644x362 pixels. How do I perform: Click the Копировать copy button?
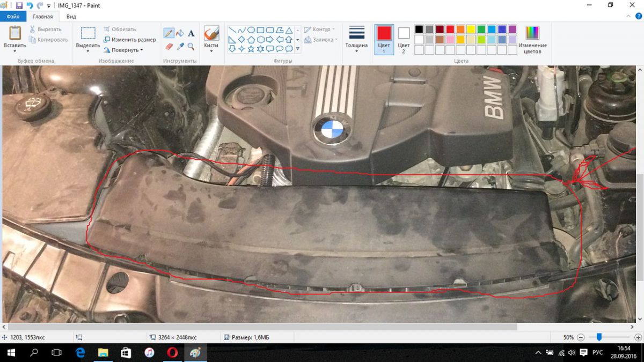(49, 40)
